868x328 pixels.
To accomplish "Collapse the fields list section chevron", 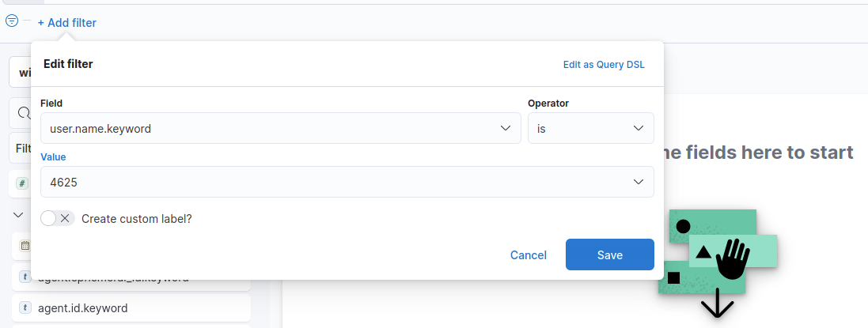I will pos(18,215).
